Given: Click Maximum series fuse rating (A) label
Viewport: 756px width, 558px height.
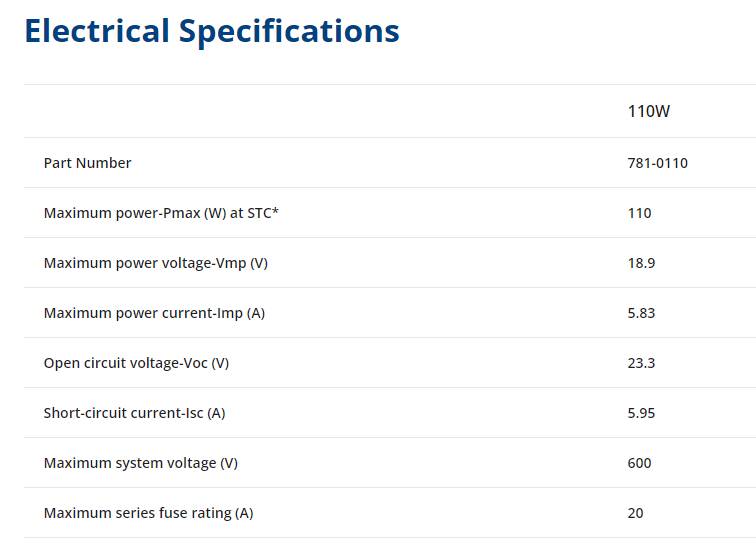Looking at the screenshot, I should 148,513.
